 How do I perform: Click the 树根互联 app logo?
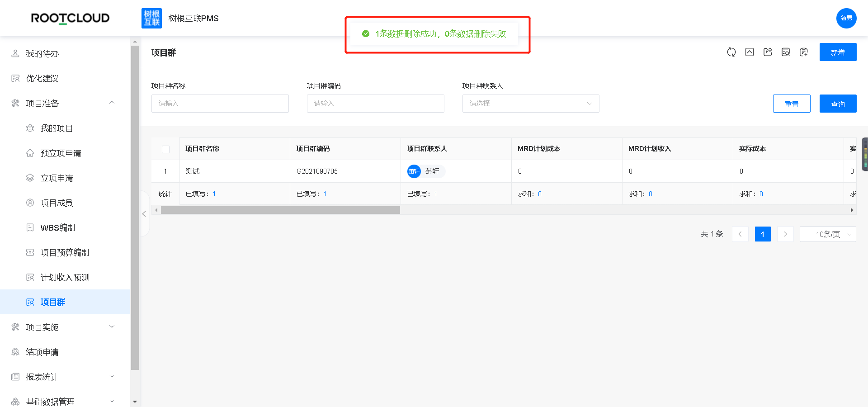(x=151, y=18)
